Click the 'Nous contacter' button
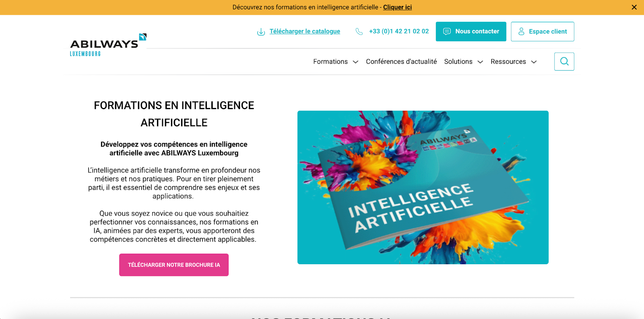Viewport: 644px width, 319px height. pyautogui.click(x=471, y=31)
